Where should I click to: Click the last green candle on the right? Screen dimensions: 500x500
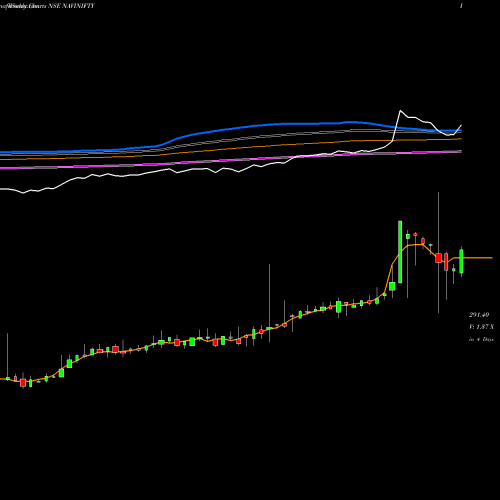[x=461, y=261]
